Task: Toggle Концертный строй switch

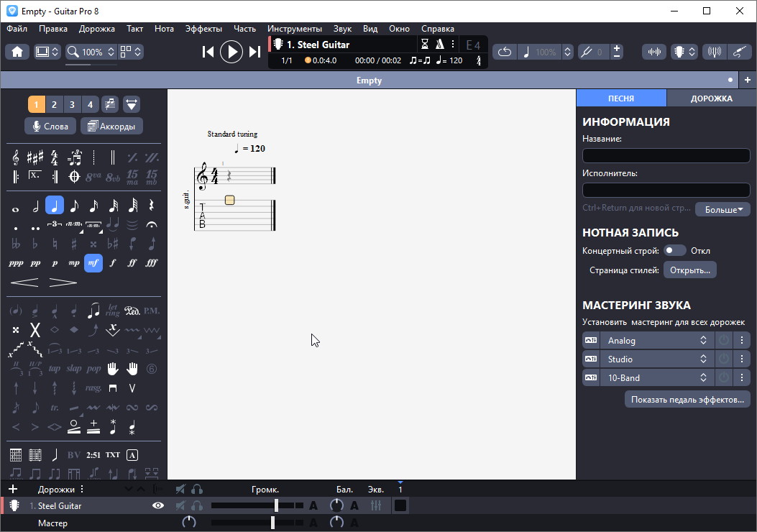Action: coord(674,251)
